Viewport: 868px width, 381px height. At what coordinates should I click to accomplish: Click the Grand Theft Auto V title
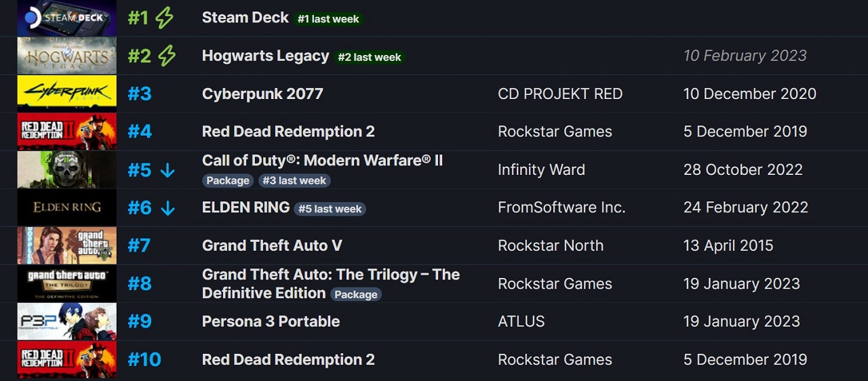272,245
